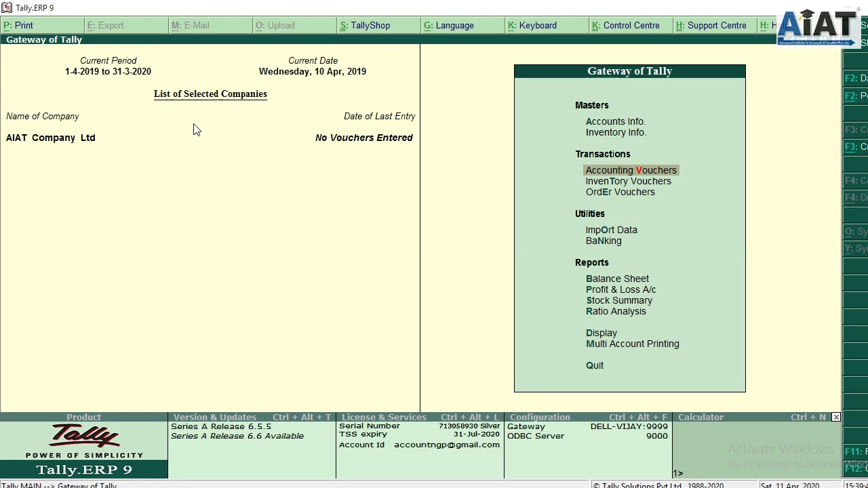Close the Calculator panel with X
Image resolution: width=868 pixels, height=488 pixels.
click(x=836, y=417)
